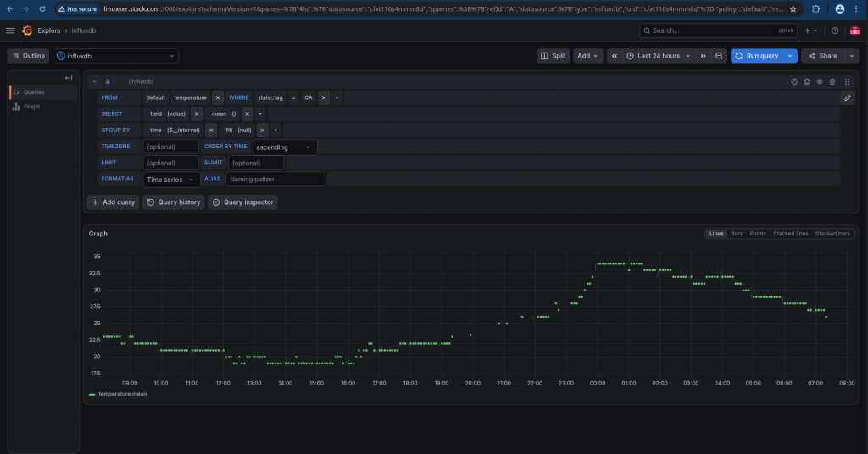Image resolution: width=868 pixels, height=454 pixels.
Task: Open the Query inspector
Action: 242,202
